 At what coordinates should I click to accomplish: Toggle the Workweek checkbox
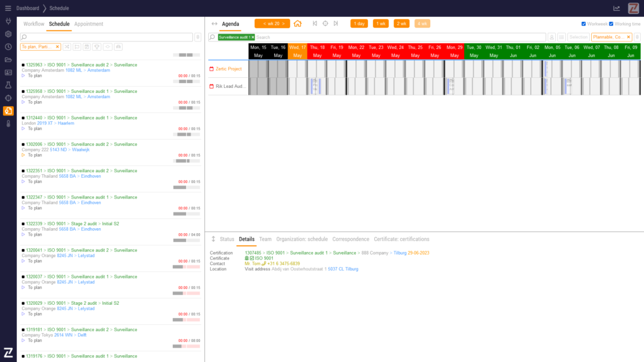click(584, 24)
